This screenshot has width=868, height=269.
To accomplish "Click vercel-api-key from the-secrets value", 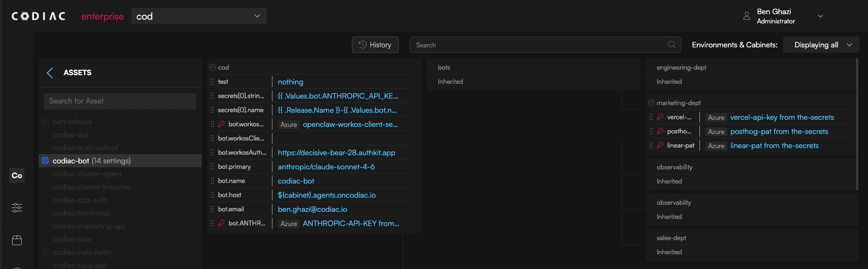I will (782, 117).
